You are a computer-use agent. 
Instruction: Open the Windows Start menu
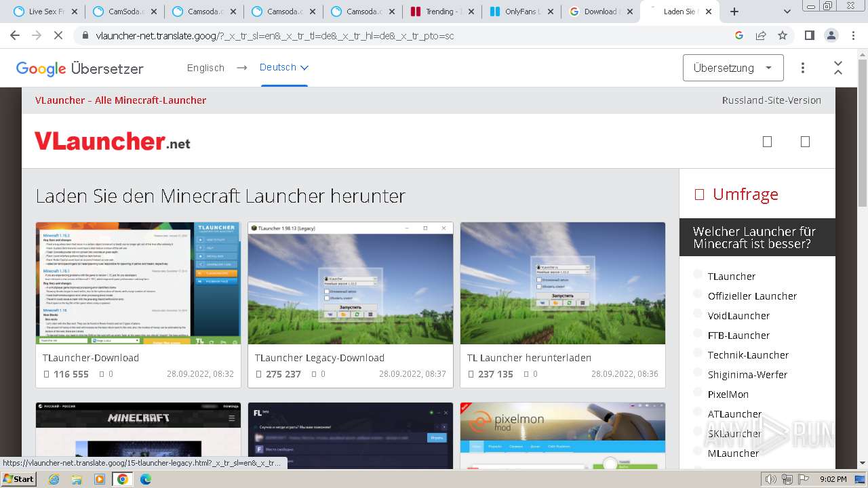click(19, 479)
